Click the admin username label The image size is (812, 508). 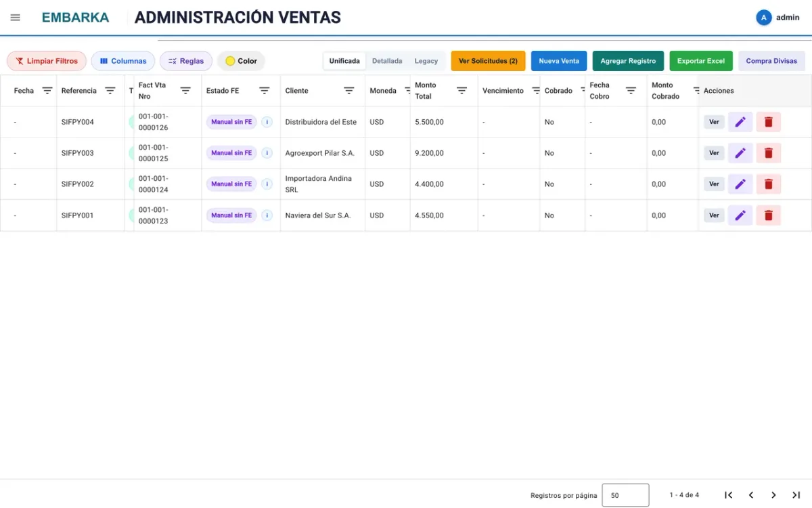788,18
